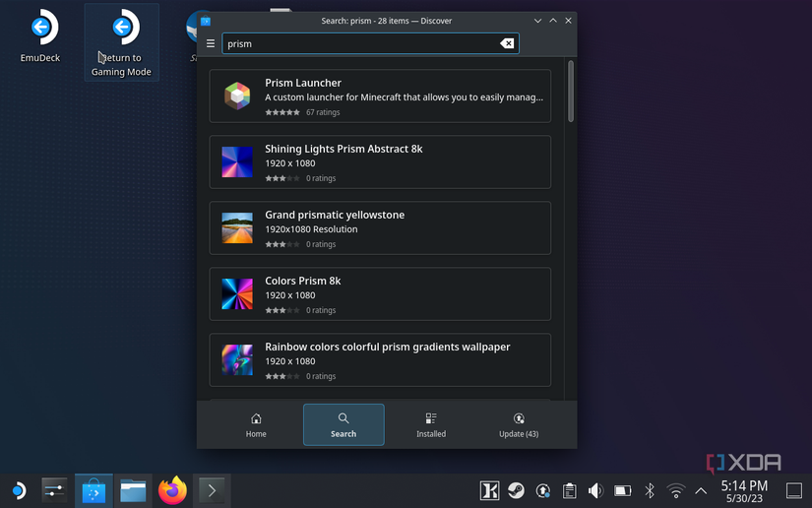The image size is (812, 508).
Task: Open the application launcher in taskbar
Action: click(x=19, y=490)
